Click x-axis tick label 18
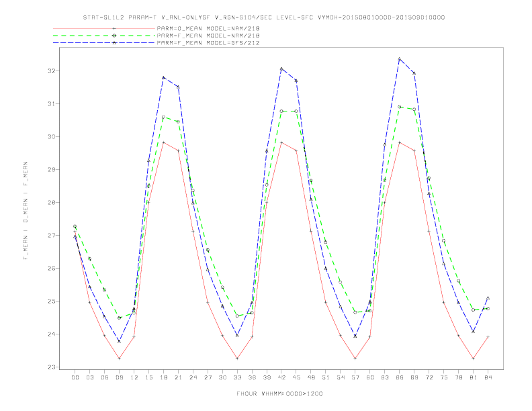This screenshot has height=411, width=532. 163,377
